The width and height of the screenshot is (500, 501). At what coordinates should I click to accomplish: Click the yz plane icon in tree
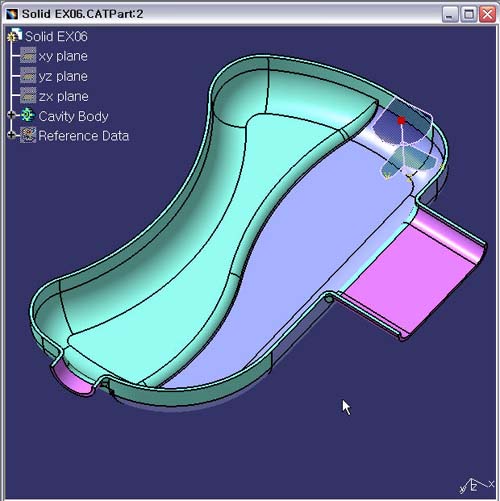28,76
